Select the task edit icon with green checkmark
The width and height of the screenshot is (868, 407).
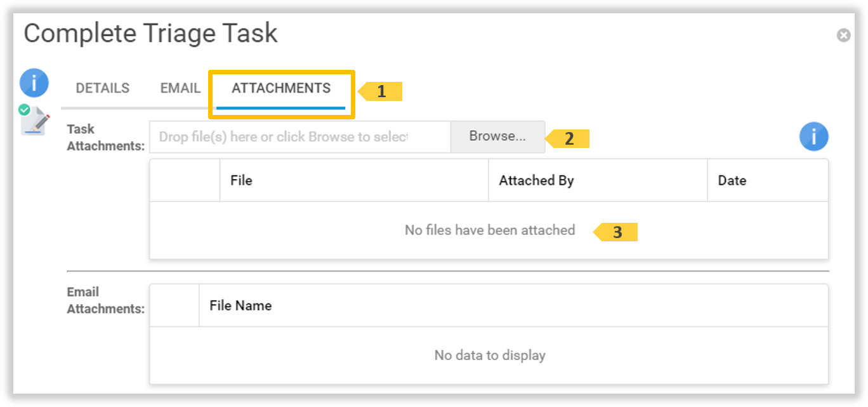(34, 120)
